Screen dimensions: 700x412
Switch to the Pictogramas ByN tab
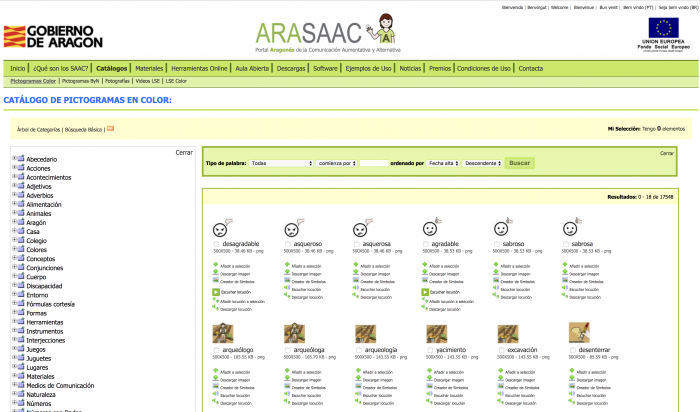point(81,80)
